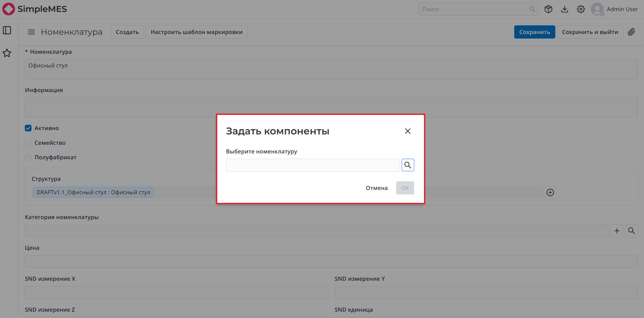Screen dimensions: 644x318
Task: Click the Сохранить button
Action: [535, 32]
